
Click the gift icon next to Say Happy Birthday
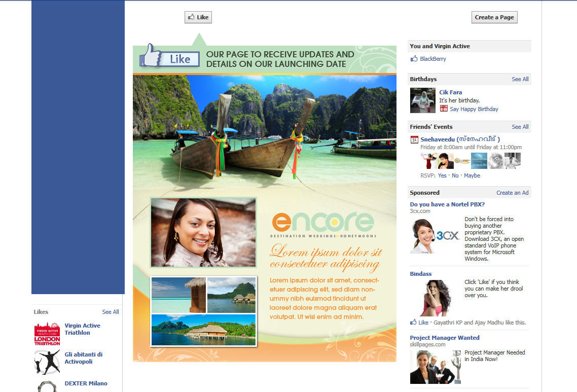444,109
